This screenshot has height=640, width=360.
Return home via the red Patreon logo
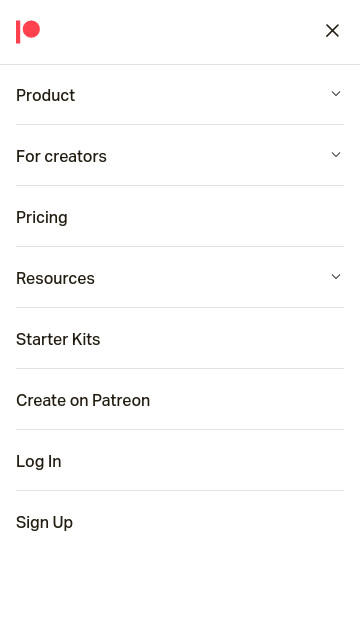click(x=28, y=31)
